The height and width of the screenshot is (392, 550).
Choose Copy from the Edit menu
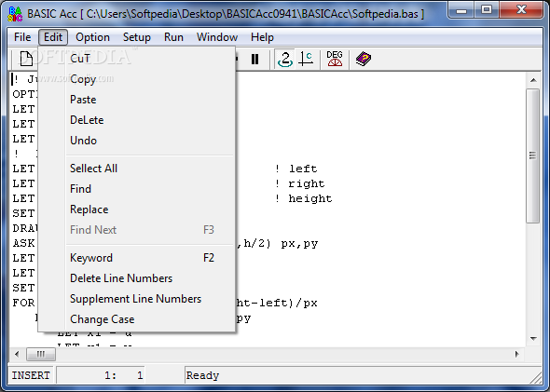pos(137,79)
